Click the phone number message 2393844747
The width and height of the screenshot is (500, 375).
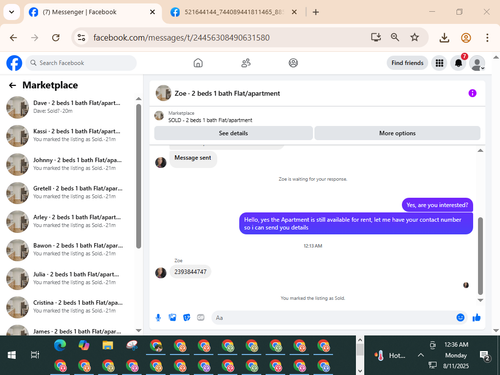(190, 272)
